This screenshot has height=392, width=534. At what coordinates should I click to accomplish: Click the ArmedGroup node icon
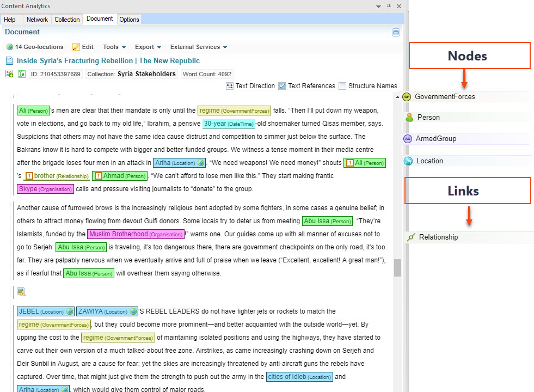(x=407, y=139)
